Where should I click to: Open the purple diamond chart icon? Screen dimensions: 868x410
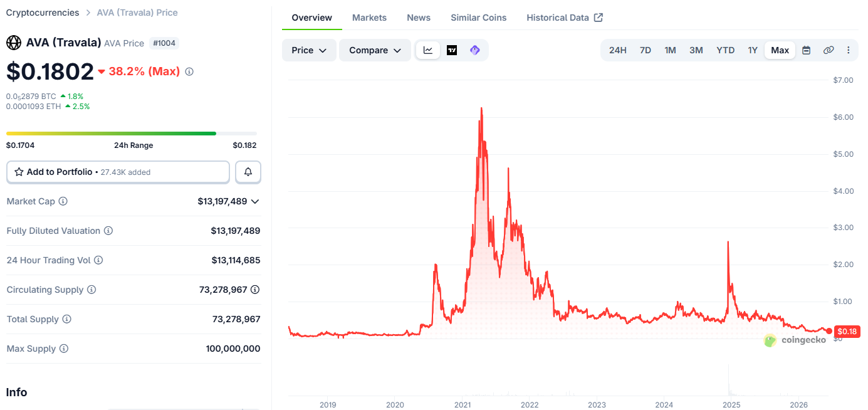point(474,50)
